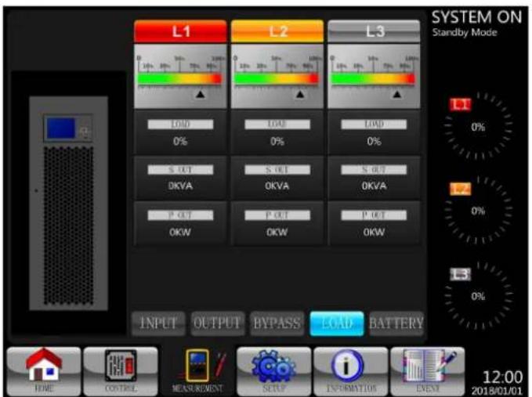Click the 2018/01/01 date display

point(497,391)
